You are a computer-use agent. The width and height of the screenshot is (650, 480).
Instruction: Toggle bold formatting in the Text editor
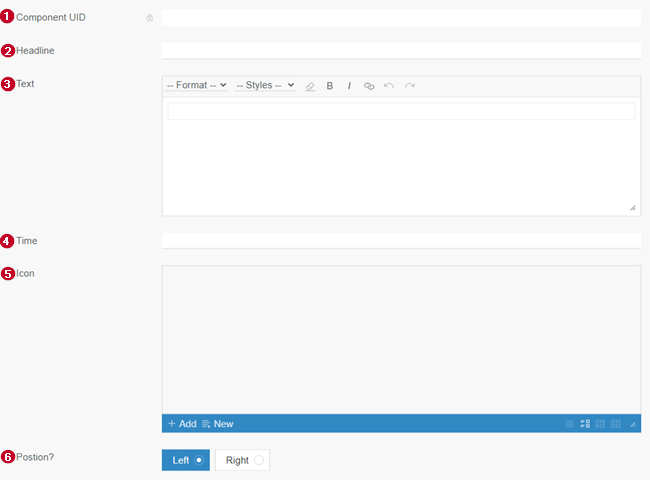pos(330,86)
